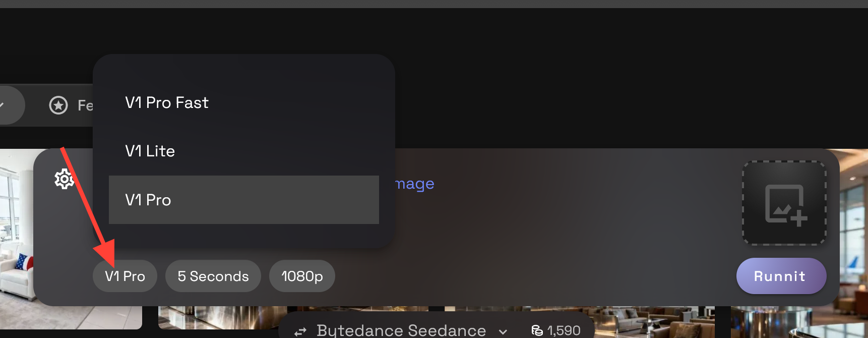
Task: Open the V1 Pro model dropdown pill
Action: tap(125, 276)
